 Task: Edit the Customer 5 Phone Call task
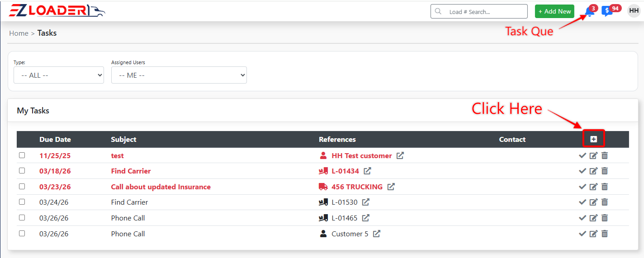point(593,234)
